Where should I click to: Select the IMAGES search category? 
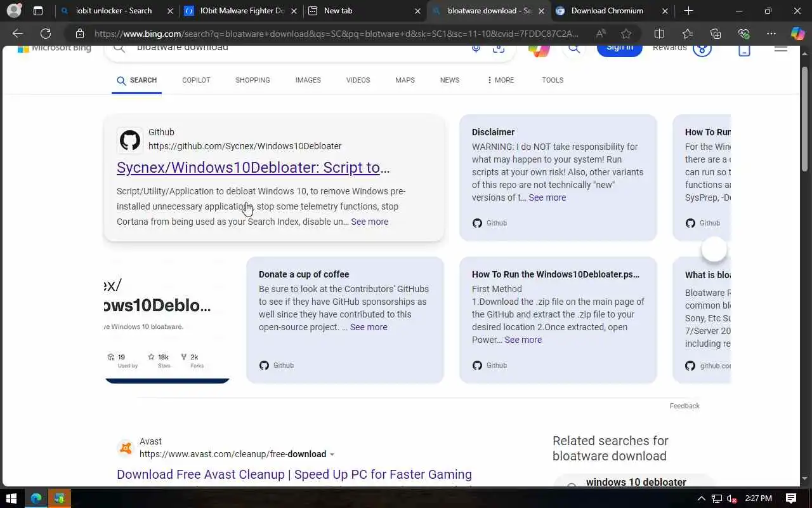pyautogui.click(x=308, y=80)
